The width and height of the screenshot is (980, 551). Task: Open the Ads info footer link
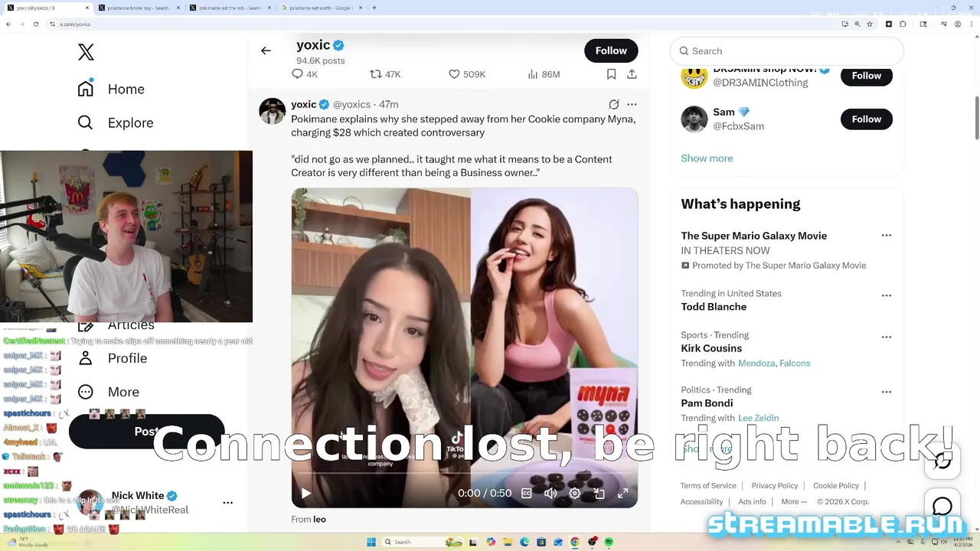click(752, 502)
